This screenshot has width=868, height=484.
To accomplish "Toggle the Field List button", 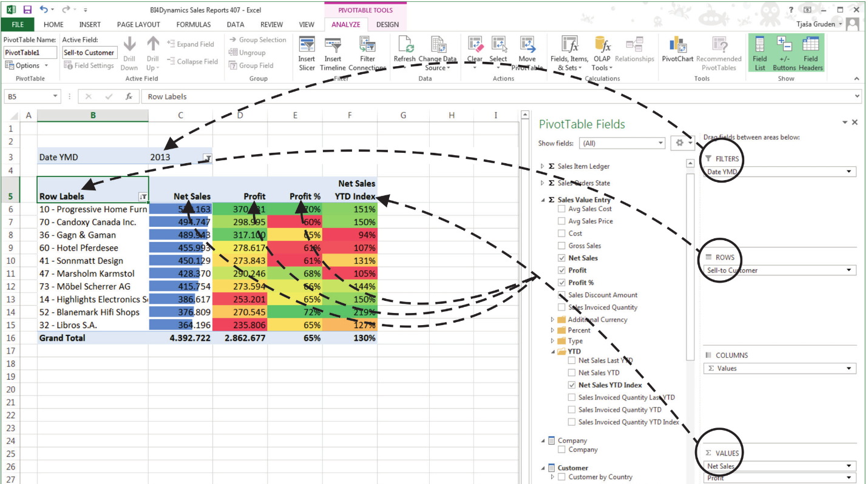I will pos(760,53).
